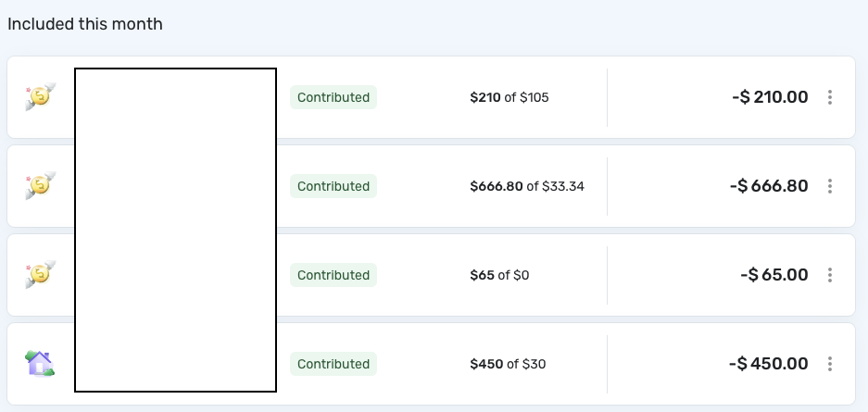868x412 pixels.
Task: Open the three-dot menu for -$450.00
Action: pos(830,364)
